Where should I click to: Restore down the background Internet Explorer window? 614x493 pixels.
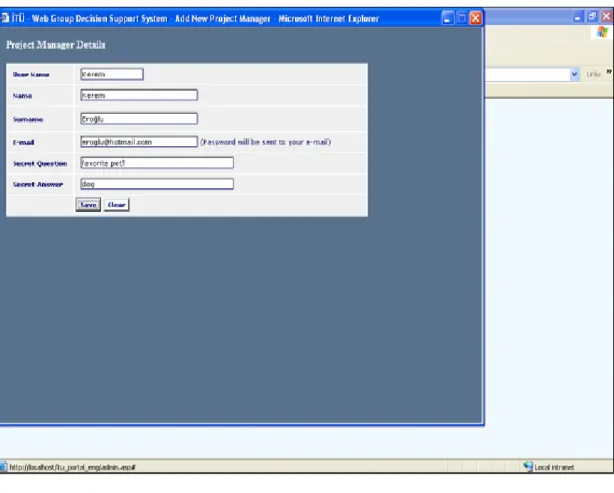click(x=592, y=17)
